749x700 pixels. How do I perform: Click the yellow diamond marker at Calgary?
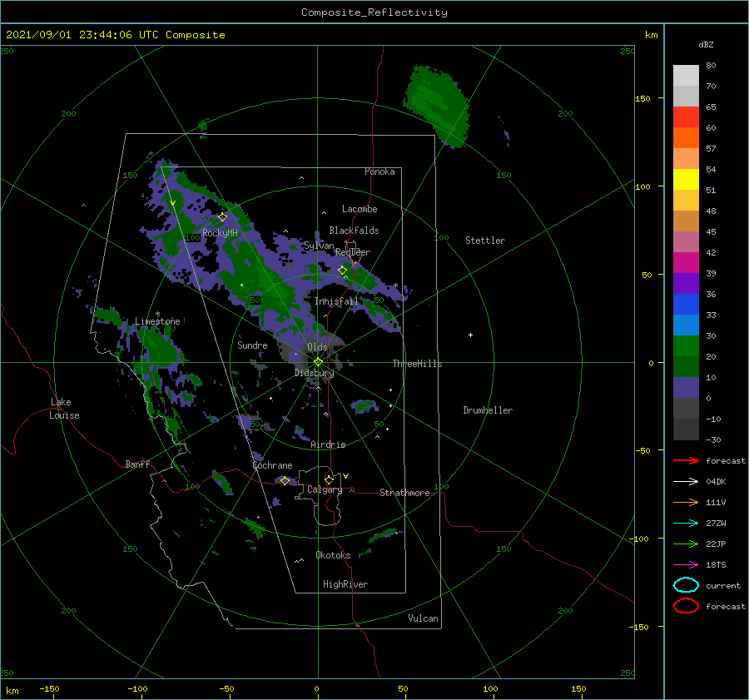coord(329,479)
